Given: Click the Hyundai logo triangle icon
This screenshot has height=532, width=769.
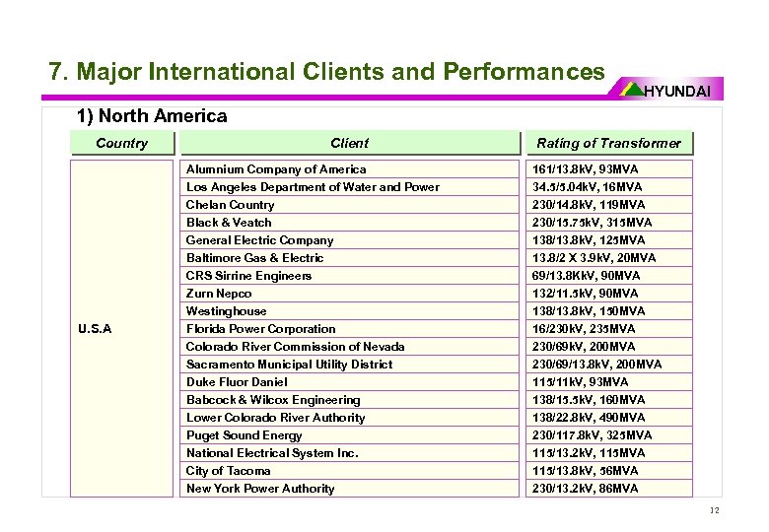Looking at the screenshot, I should point(631,90).
